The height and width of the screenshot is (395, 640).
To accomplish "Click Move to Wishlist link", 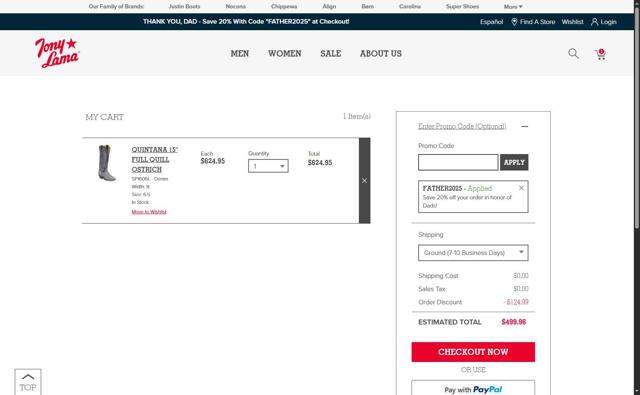I will click(x=149, y=212).
